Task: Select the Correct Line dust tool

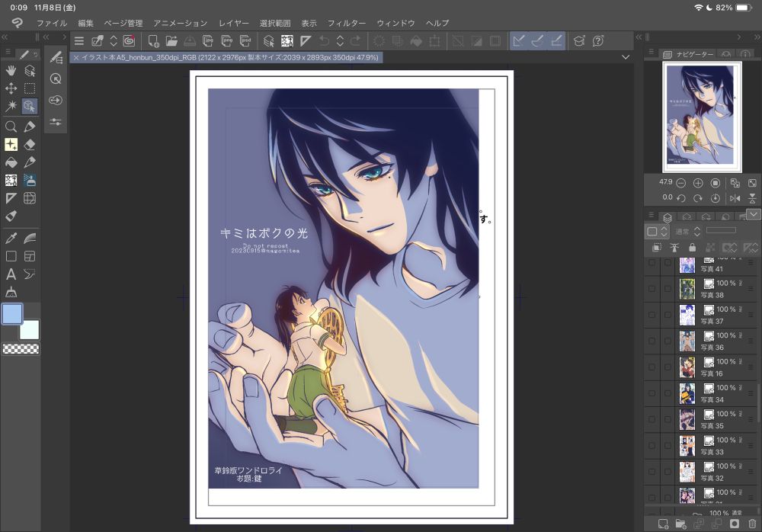Action: [11, 292]
